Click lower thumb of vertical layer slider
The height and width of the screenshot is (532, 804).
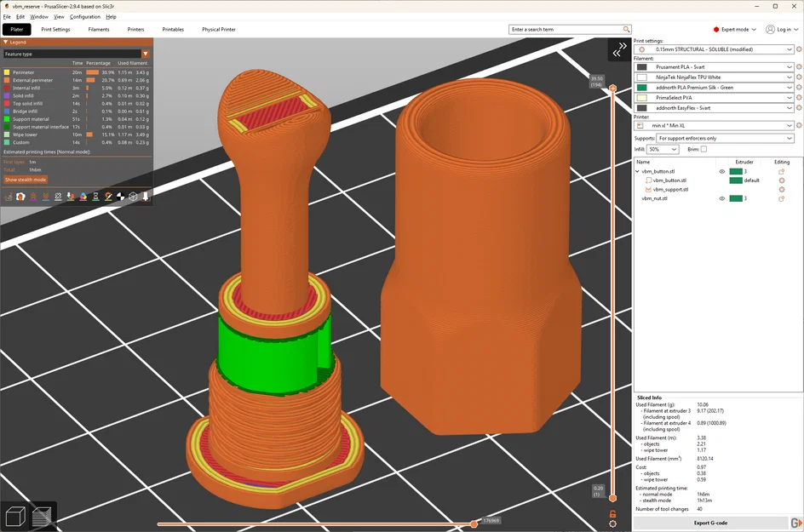(612, 498)
